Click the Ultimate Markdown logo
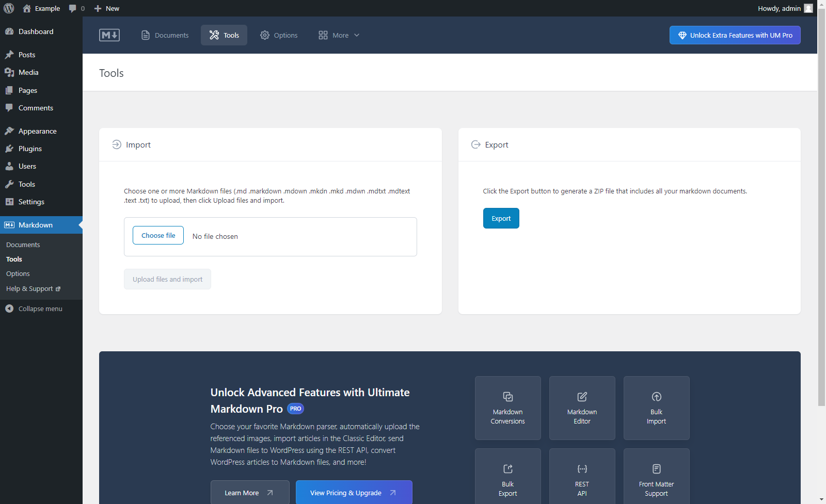Image resolution: width=826 pixels, height=504 pixels. [x=109, y=35]
